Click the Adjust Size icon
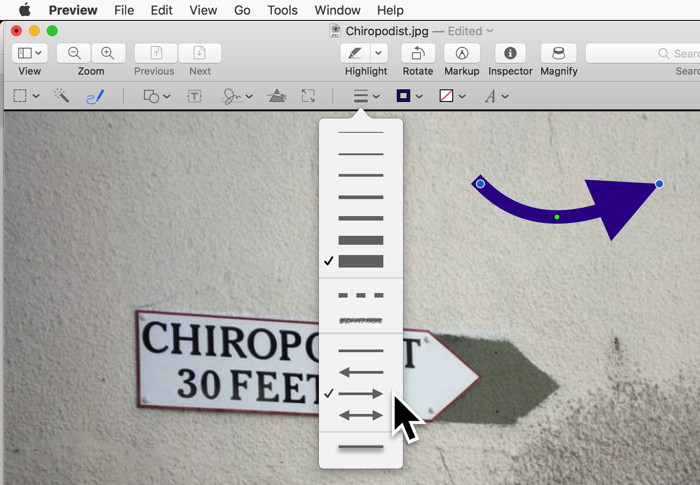The image size is (700, 485). pyautogui.click(x=308, y=96)
